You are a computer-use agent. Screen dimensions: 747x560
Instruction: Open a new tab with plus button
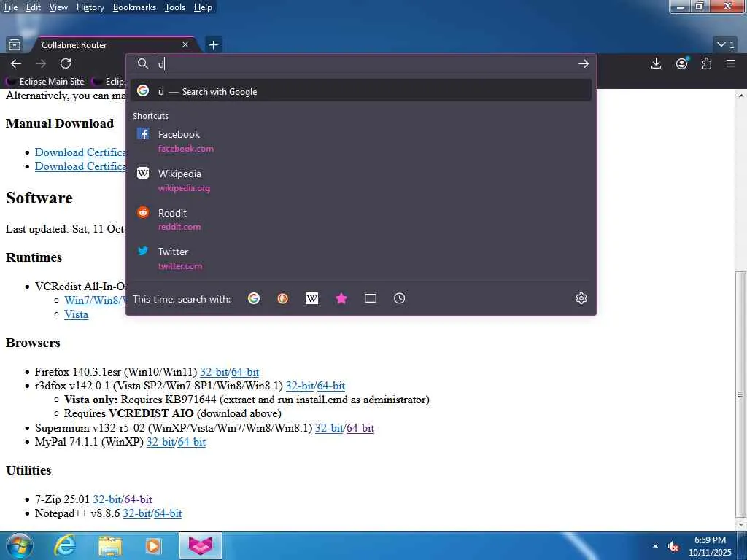[x=214, y=44]
